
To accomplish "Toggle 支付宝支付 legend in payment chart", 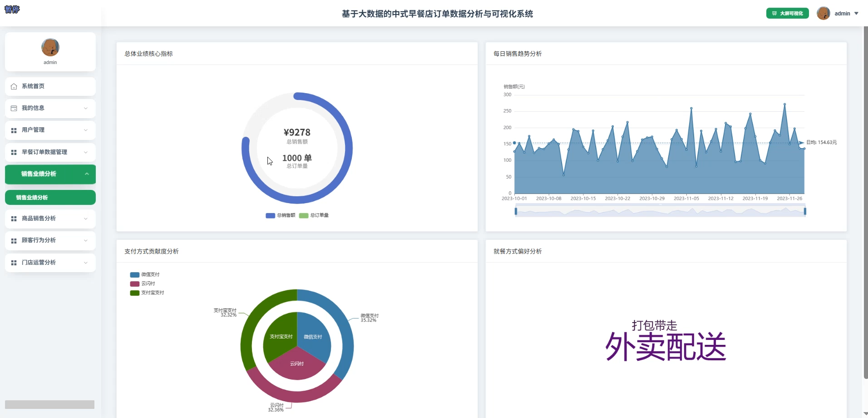I will [x=147, y=293].
